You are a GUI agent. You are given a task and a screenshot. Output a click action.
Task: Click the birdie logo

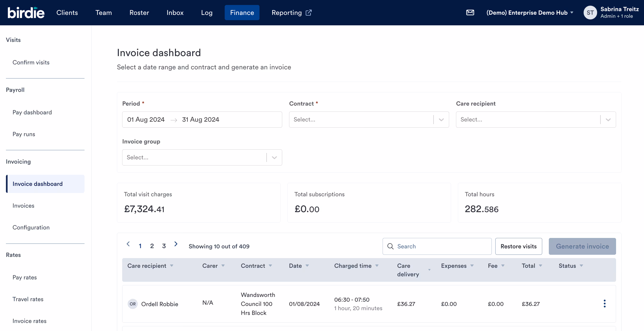[x=26, y=13]
